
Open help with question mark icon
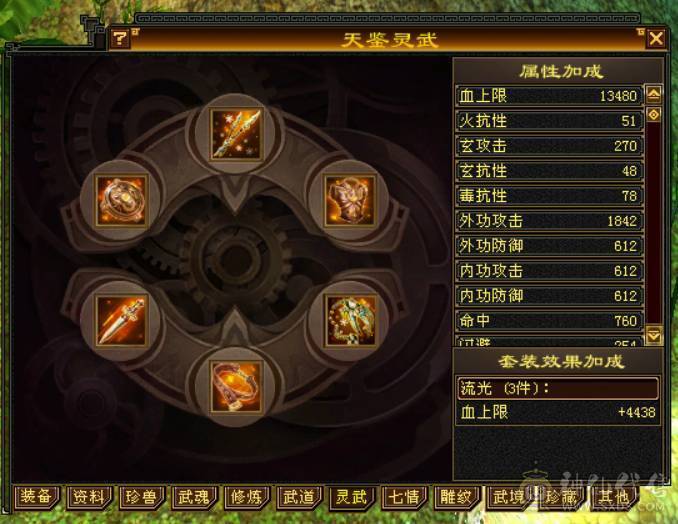120,38
